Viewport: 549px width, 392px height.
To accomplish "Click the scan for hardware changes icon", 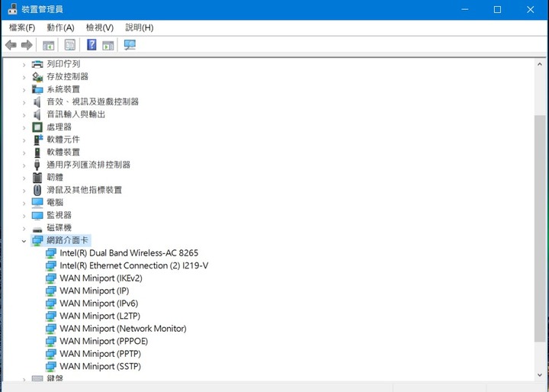I will (130, 45).
